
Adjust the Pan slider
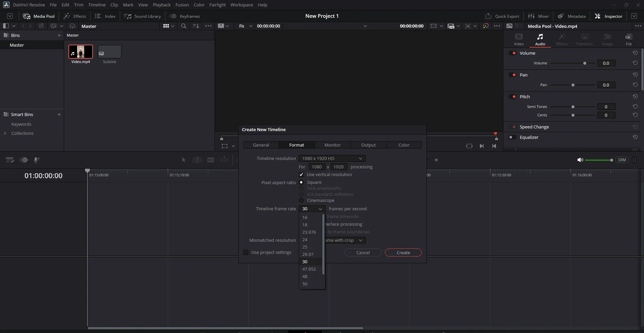(x=573, y=85)
